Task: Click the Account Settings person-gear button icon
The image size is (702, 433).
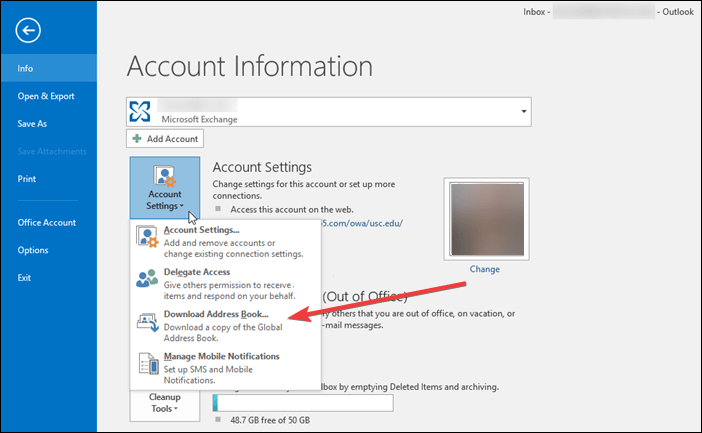Action: pyautogui.click(x=165, y=176)
